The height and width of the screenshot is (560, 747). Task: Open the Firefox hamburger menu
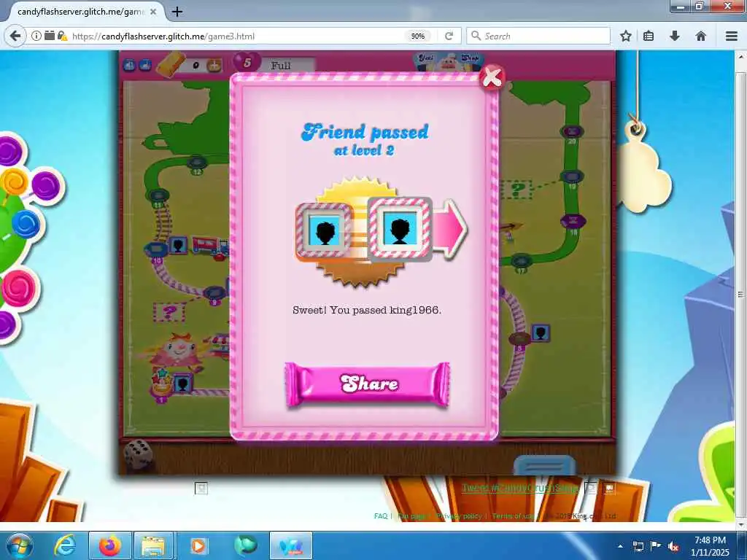click(x=731, y=36)
